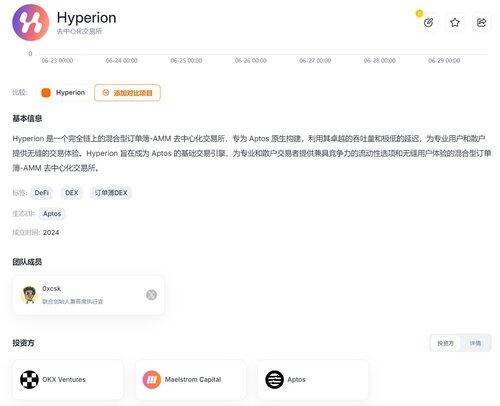Open the OKX Ventures investor card
Screen dimensions: 500x406
68,379
